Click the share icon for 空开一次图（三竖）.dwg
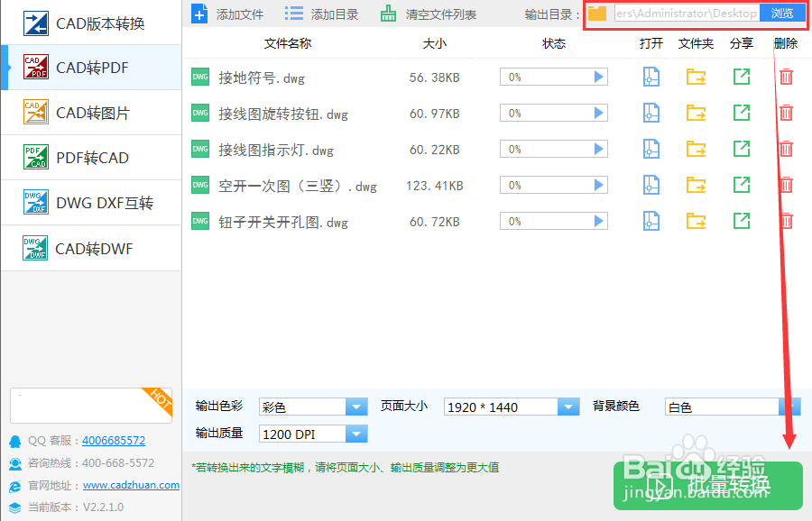This screenshot has width=812, height=521. coord(741,184)
